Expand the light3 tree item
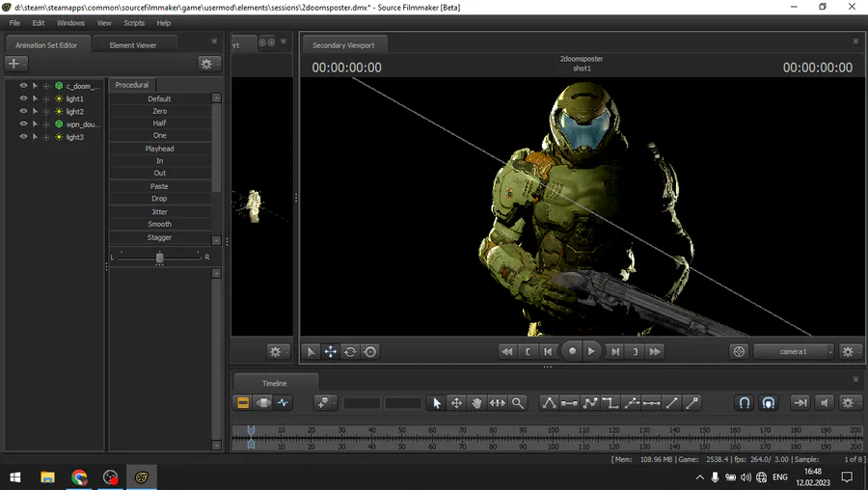868x490 pixels. click(46, 137)
